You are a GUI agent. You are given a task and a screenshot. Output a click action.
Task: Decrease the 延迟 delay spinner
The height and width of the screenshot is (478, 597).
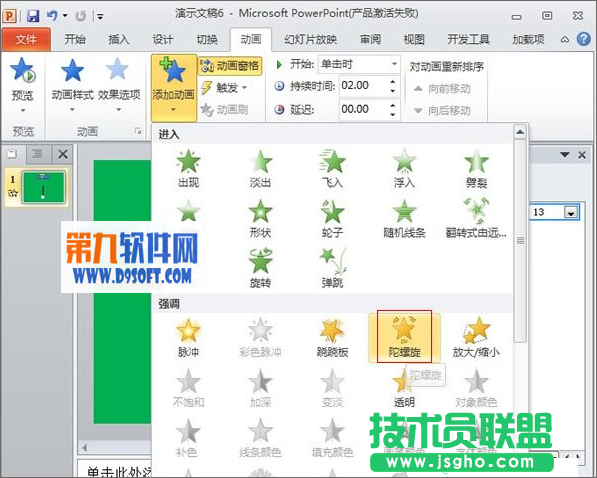(393, 114)
